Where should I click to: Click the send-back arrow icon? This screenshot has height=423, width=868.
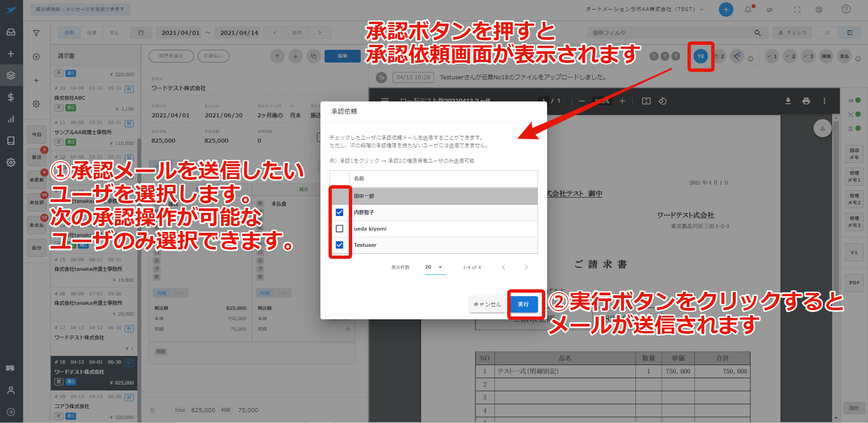click(737, 56)
